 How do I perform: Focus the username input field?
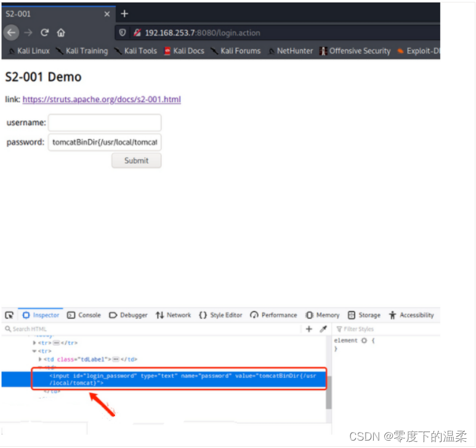(105, 123)
